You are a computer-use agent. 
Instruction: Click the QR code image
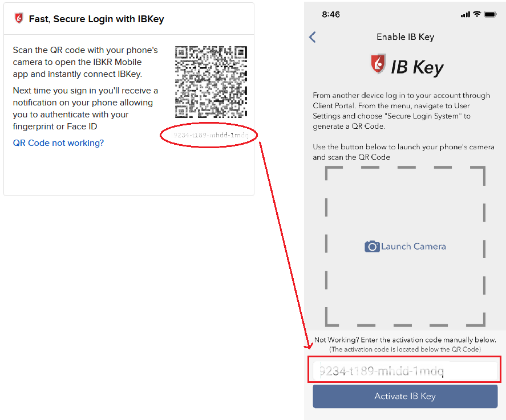211,82
